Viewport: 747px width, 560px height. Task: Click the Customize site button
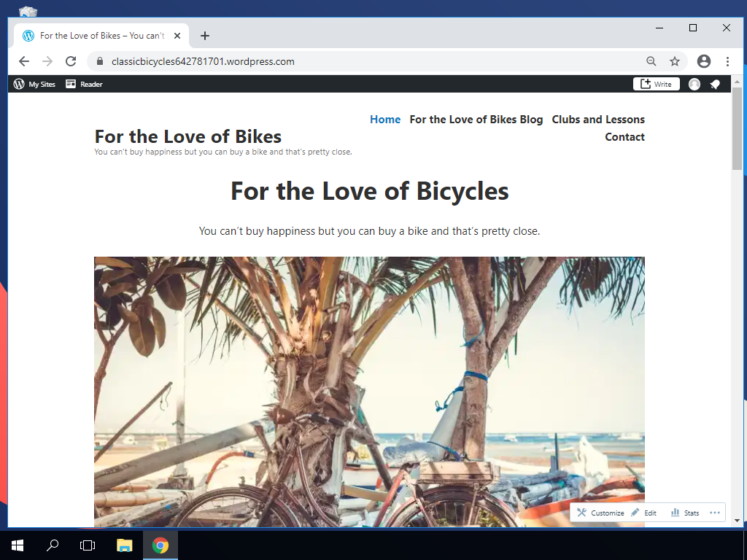coord(600,513)
